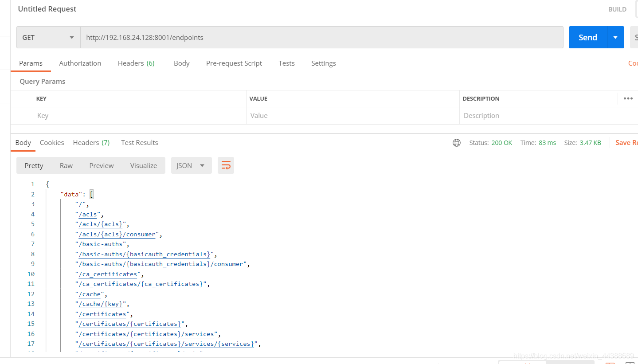This screenshot has width=638, height=364.
Task: Switch to the Params tab
Action: pos(31,63)
